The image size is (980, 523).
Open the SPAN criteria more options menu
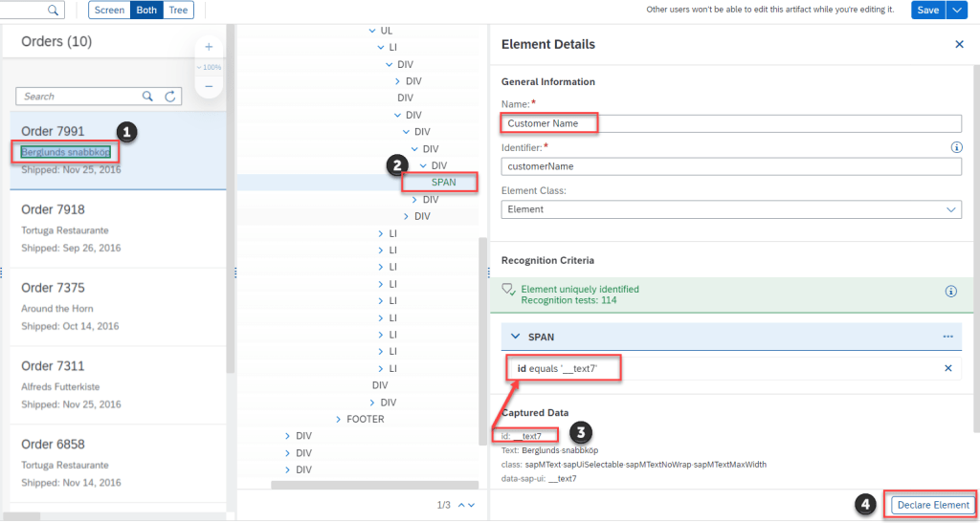(947, 337)
